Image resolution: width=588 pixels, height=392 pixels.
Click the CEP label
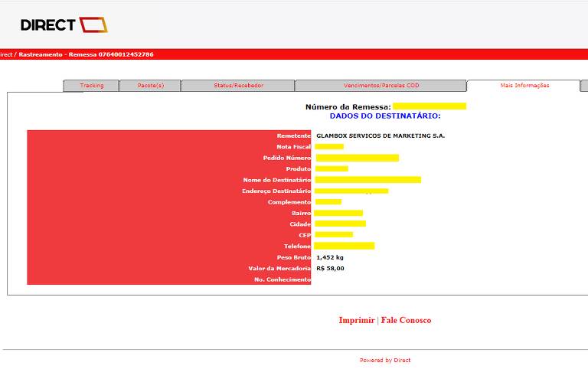click(x=305, y=235)
